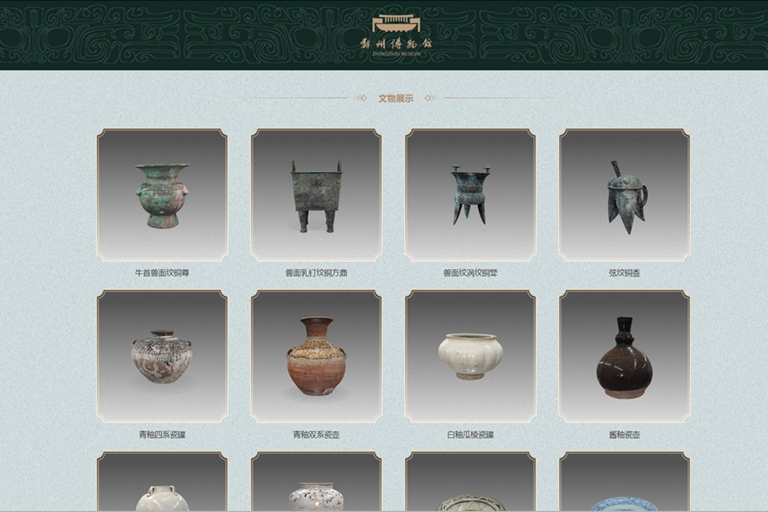Viewport: 768px width, 512px height.
Task: Click the Zhengzhou Museum logo
Action: [x=396, y=35]
